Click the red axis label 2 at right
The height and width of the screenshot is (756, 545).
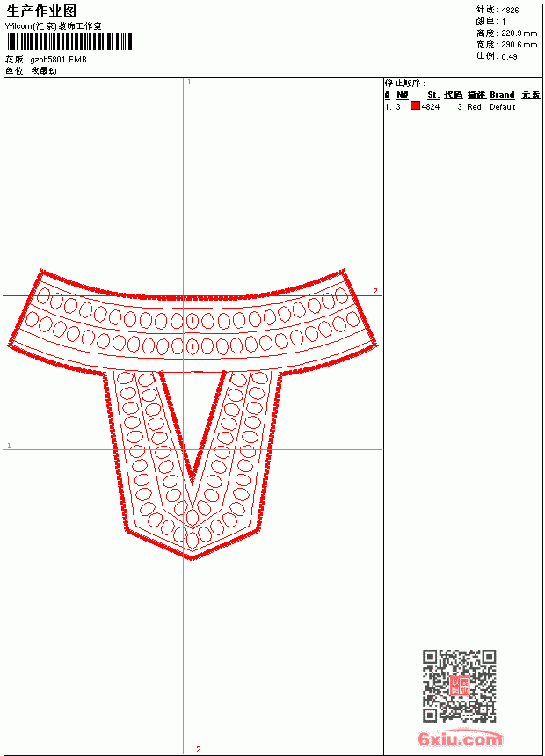point(375,291)
